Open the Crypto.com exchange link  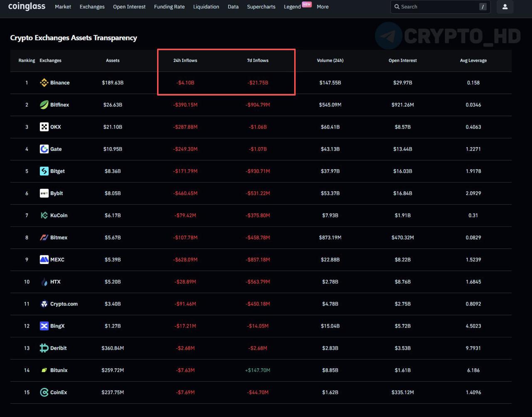[64, 304]
